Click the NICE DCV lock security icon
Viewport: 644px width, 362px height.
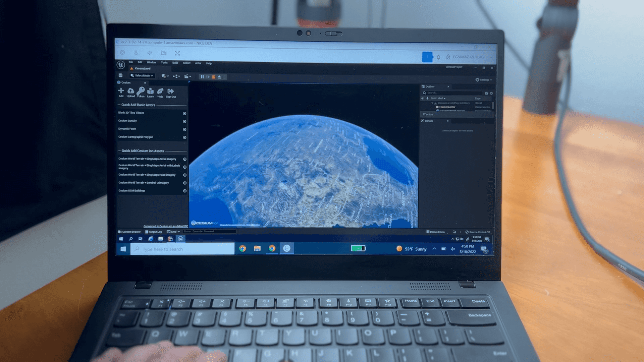(x=448, y=57)
